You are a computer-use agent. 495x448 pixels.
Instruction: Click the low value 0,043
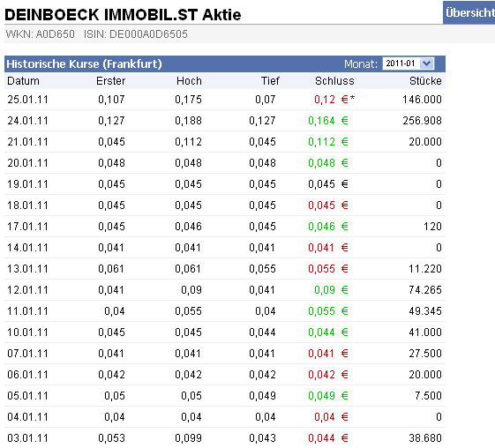[x=262, y=438]
